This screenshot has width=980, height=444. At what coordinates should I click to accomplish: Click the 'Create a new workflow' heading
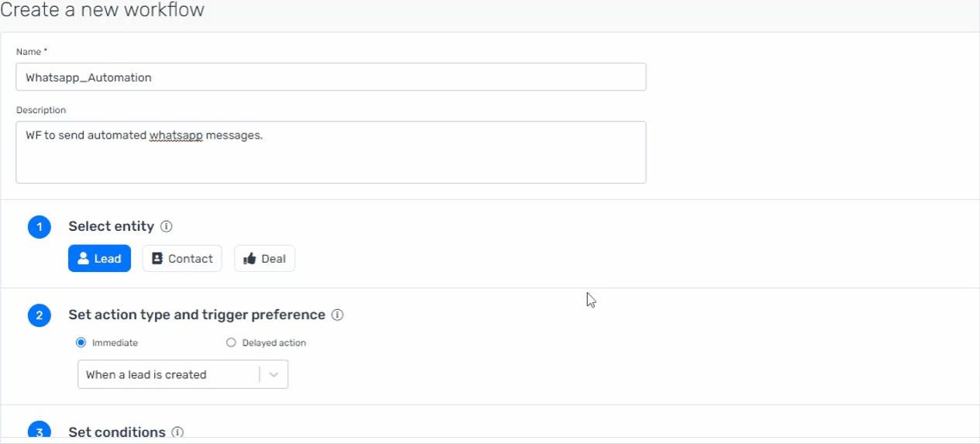click(x=102, y=10)
